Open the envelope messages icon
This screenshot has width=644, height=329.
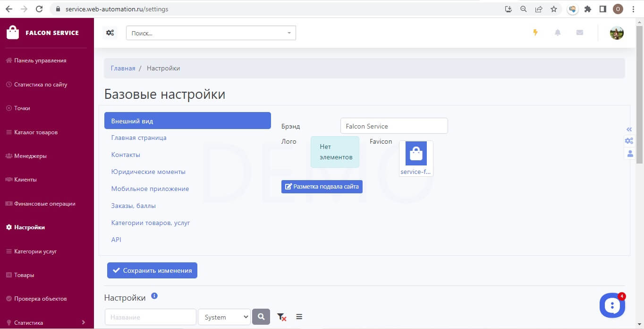(x=580, y=33)
